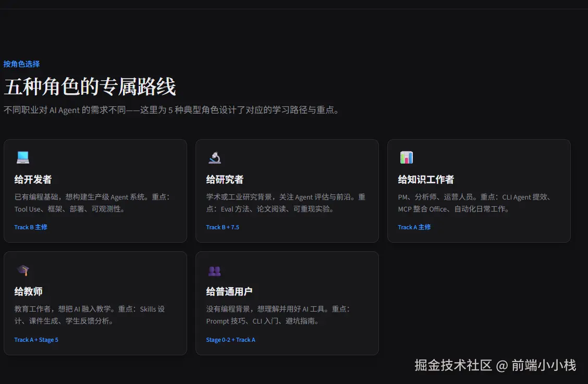Click the description starting 教育工作者
Image resolution: width=588 pixels, height=384 pixels.
tap(90, 315)
